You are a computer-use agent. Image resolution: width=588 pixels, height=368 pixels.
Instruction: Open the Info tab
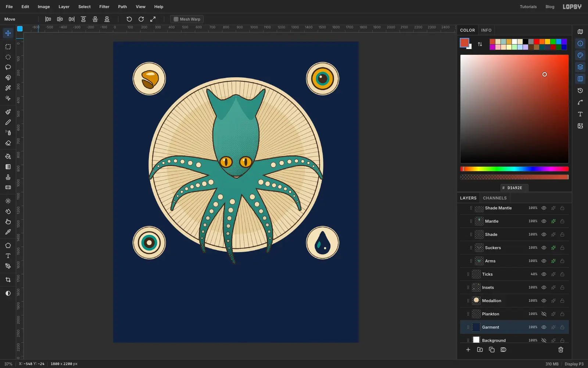[486, 30]
